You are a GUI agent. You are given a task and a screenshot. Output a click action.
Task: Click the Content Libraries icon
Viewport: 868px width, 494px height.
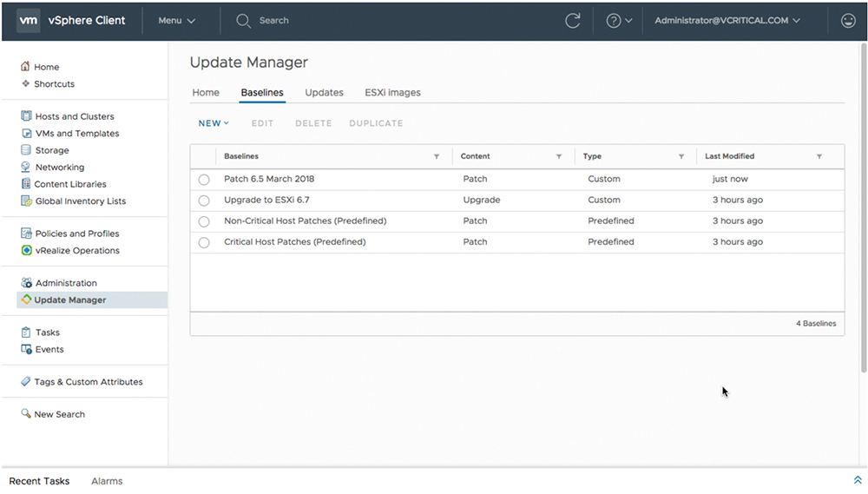[x=25, y=183]
